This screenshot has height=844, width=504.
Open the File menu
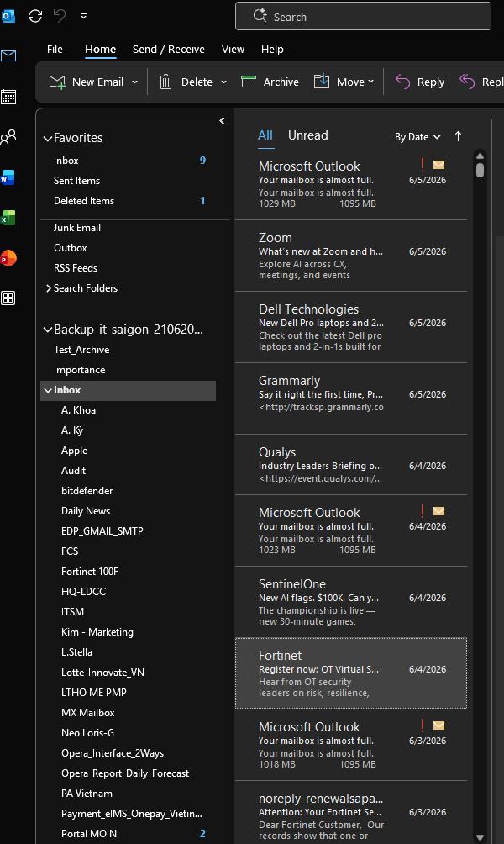pyautogui.click(x=55, y=49)
